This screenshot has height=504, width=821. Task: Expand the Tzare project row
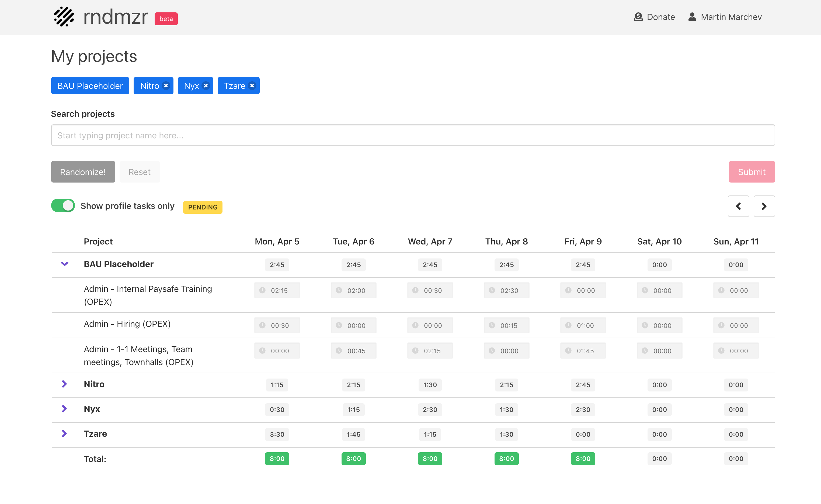pyautogui.click(x=64, y=434)
